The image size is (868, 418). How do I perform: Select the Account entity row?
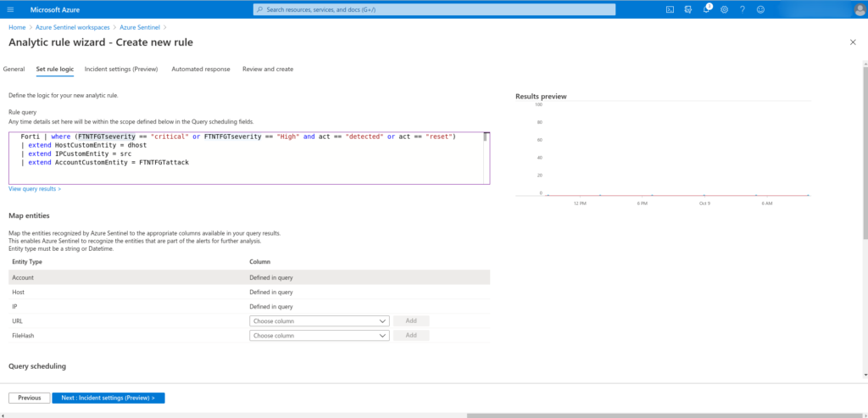pos(249,277)
